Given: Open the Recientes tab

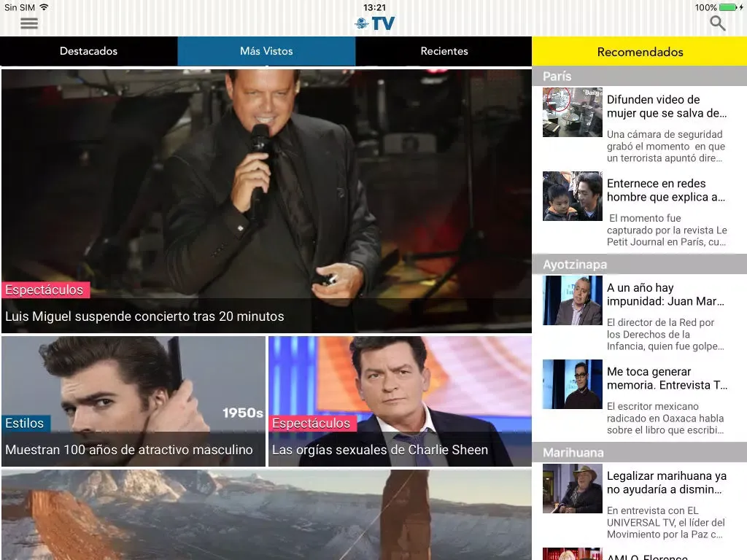Looking at the screenshot, I should pyautogui.click(x=444, y=51).
